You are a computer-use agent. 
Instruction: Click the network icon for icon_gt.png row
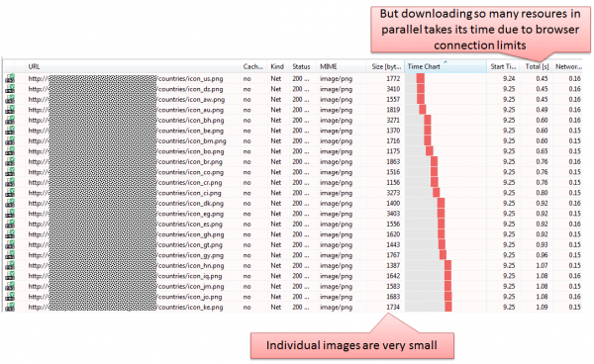(x=10, y=245)
